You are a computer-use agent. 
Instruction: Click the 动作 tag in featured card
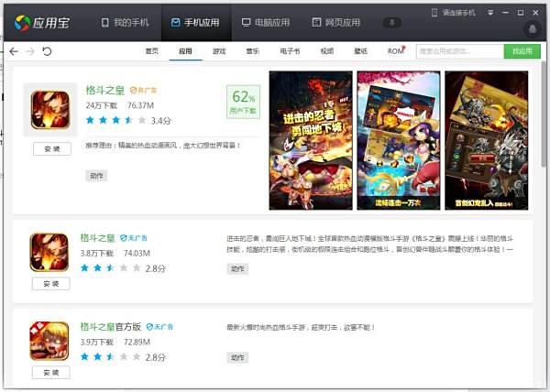pyautogui.click(x=96, y=176)
